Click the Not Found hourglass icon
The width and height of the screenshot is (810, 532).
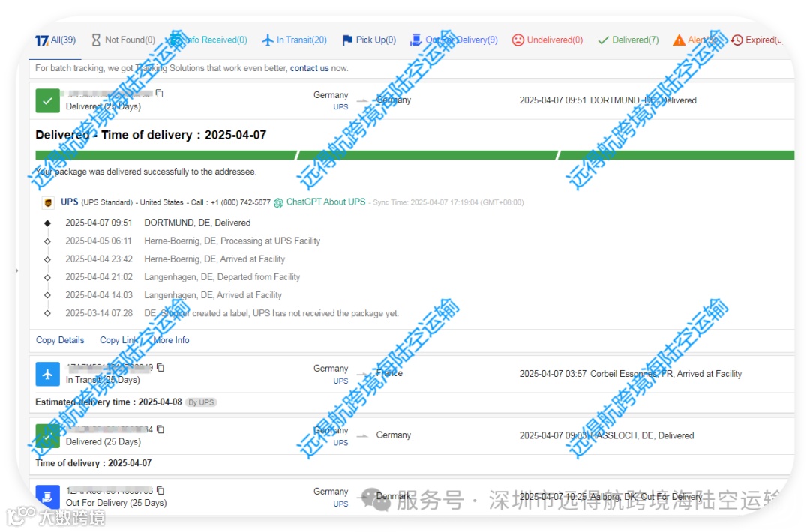96,40
